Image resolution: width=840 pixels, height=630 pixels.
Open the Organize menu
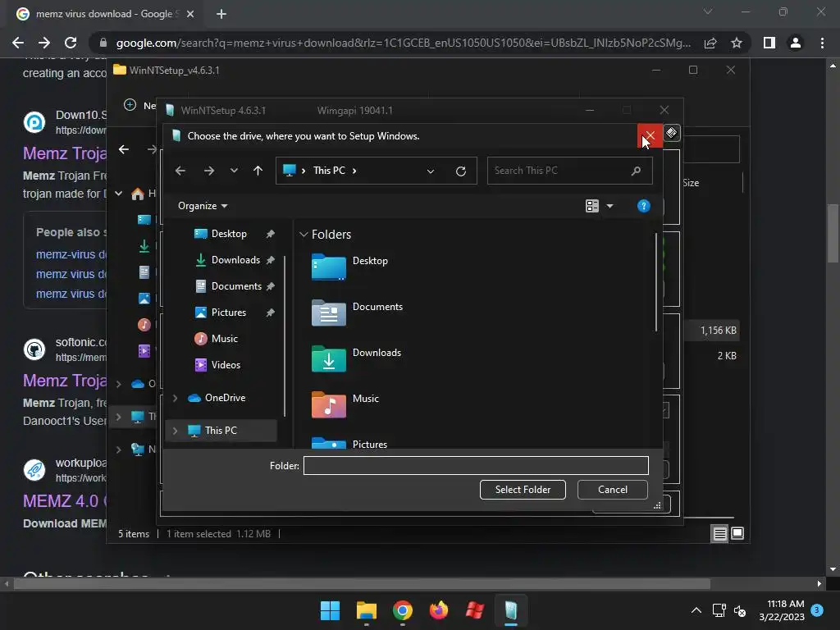pyautogui.click(x=203, y=206)
